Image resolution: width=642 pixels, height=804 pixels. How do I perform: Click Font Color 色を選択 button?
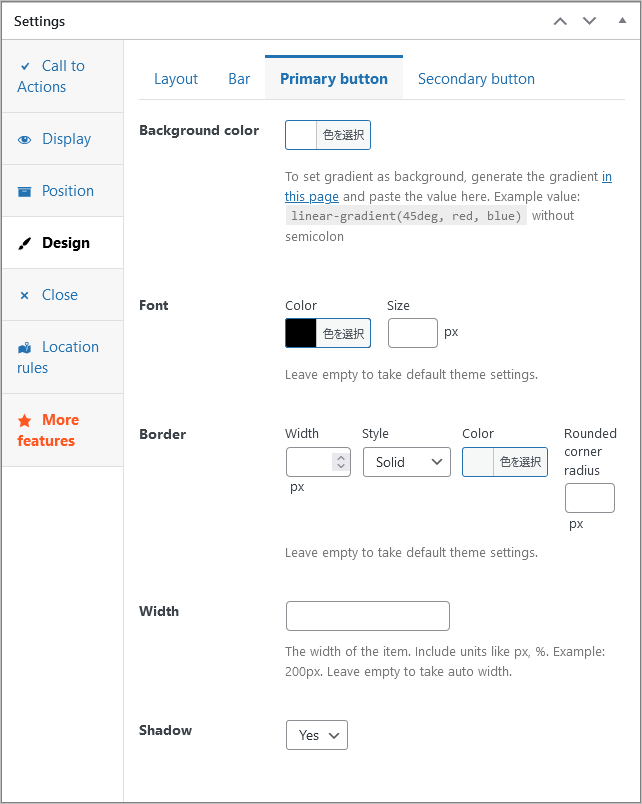[x=343, y=334]
